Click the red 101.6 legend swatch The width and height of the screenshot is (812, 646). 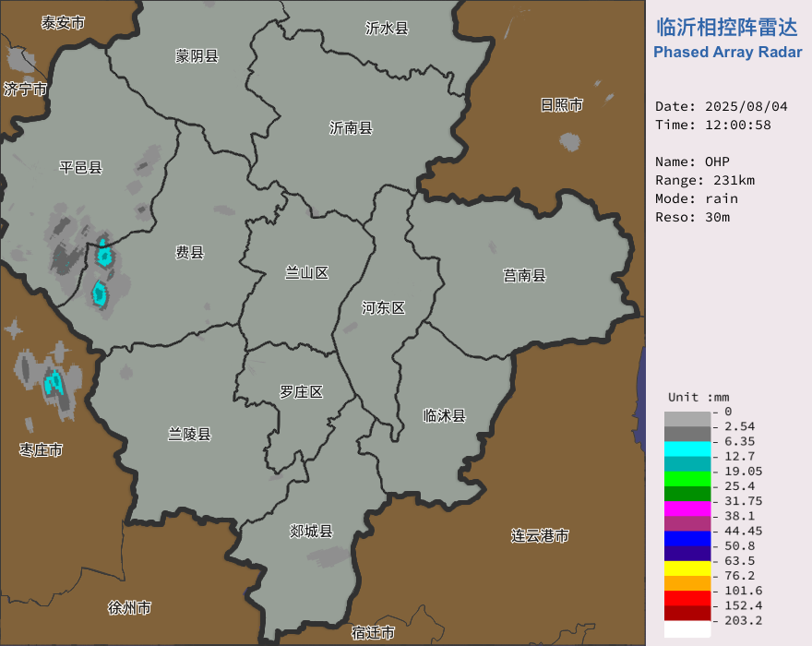[x=687, y=599]
